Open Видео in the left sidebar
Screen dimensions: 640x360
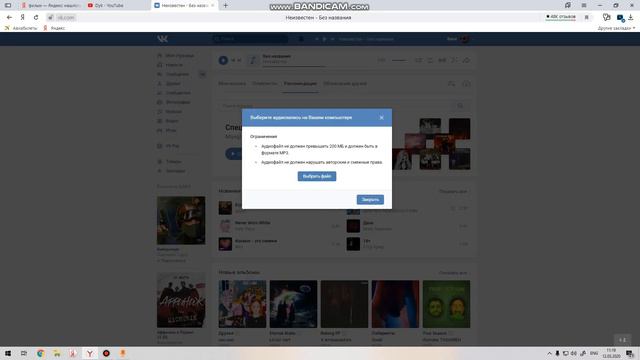click(168, 121)
